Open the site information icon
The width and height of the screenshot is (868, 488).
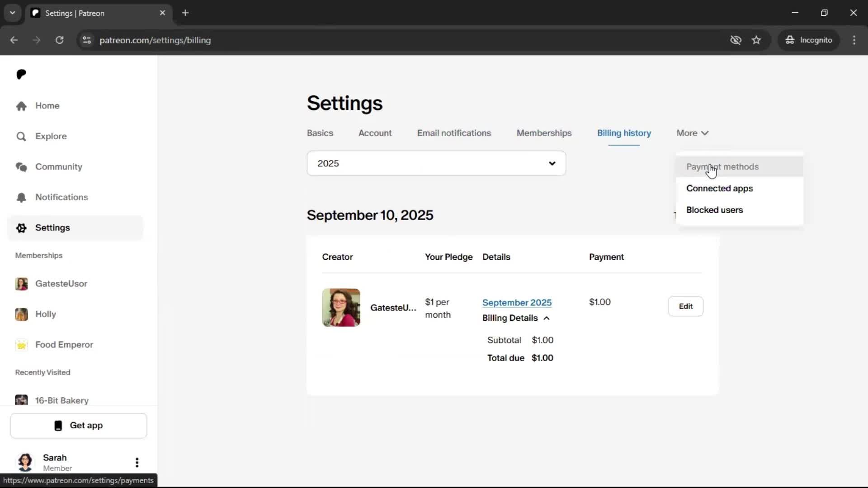coord(87,40)
